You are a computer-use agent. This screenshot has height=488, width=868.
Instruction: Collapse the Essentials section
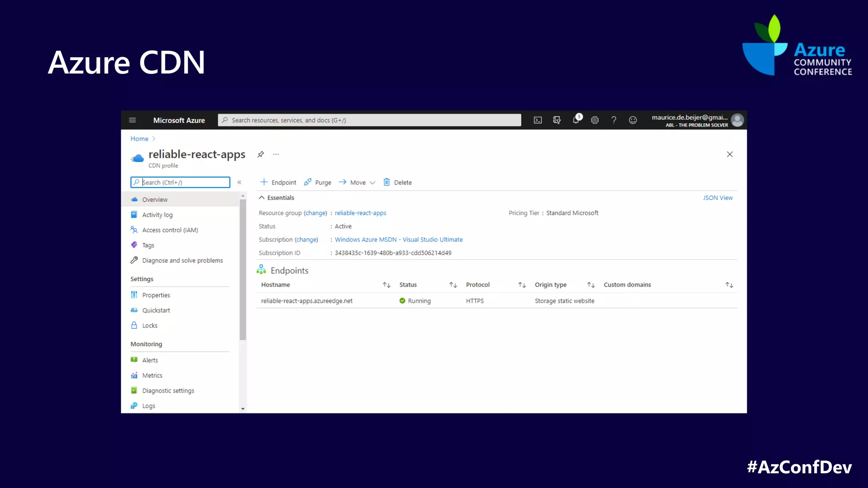tap(276, 198)
